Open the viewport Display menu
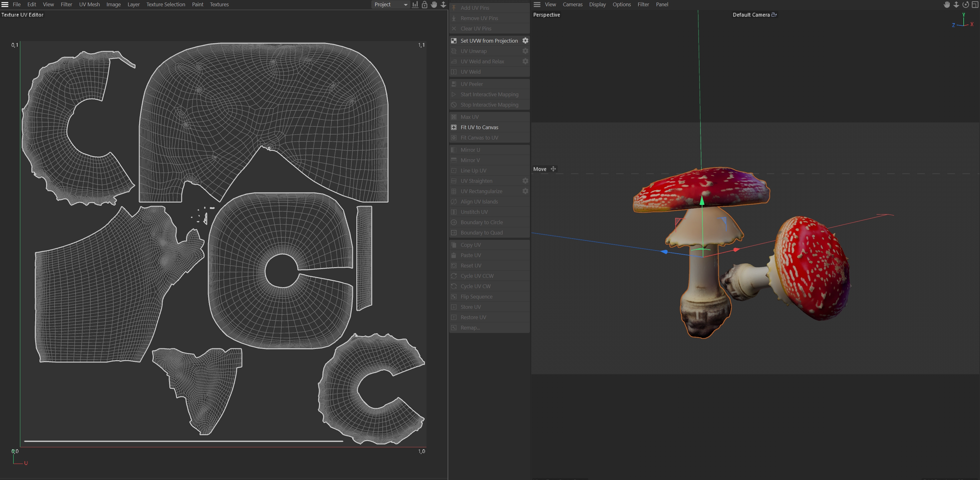The height and width of the screenshot is (480, 980). 597,5
